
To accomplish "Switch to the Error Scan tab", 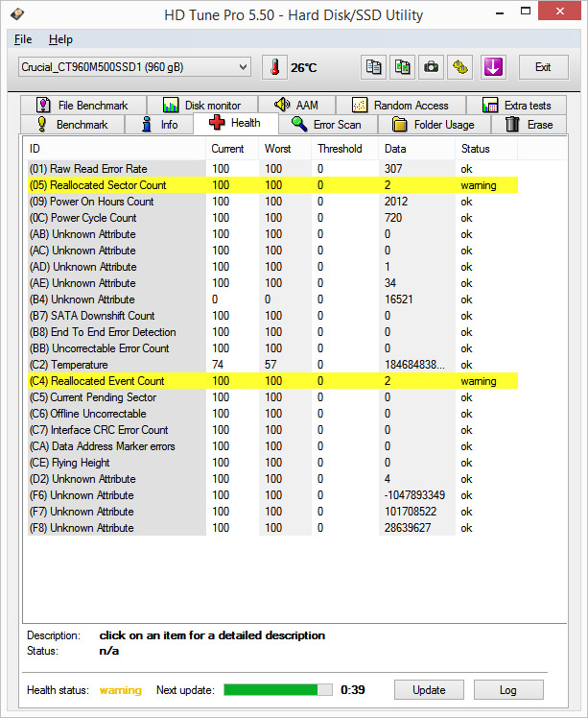I will click(x=327, y=125).
